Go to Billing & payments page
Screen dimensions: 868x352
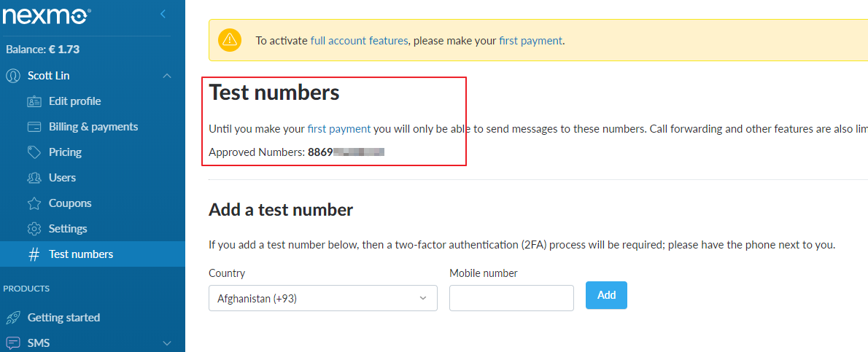pos(93,127)
